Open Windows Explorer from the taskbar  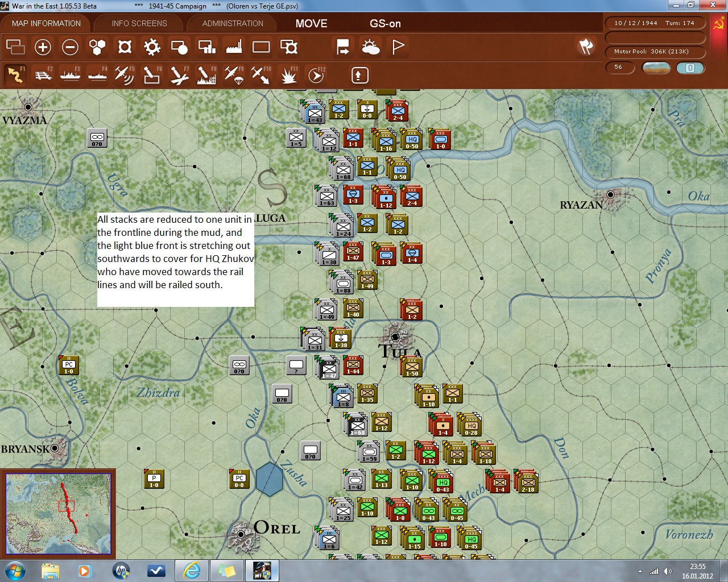50,571
